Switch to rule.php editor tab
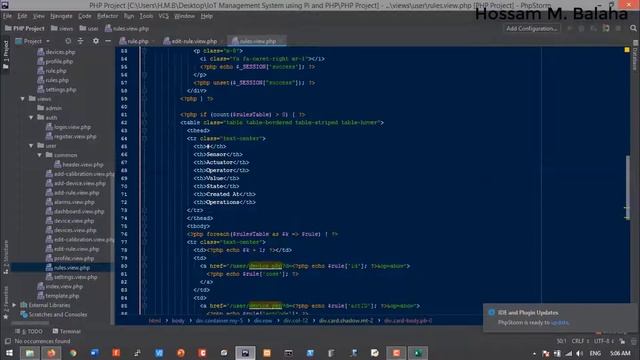 pos(138,41)
